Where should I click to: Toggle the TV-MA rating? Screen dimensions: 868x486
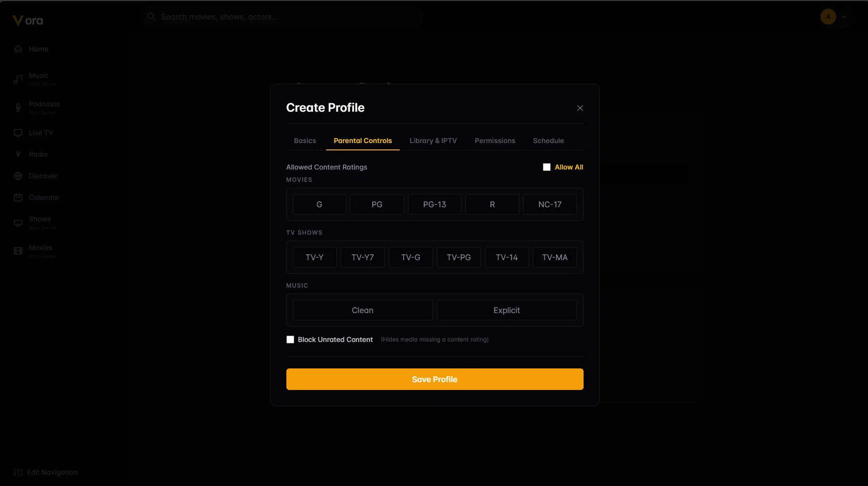555,257
